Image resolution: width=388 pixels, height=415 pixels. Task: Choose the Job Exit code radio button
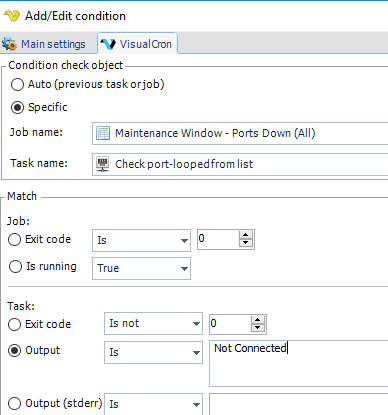pos(14,239)
